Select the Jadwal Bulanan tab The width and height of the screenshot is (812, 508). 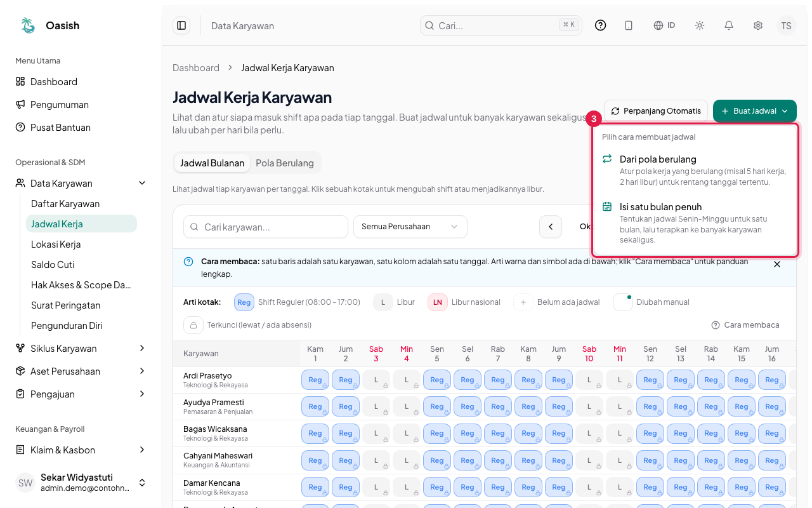pos(212,163)
